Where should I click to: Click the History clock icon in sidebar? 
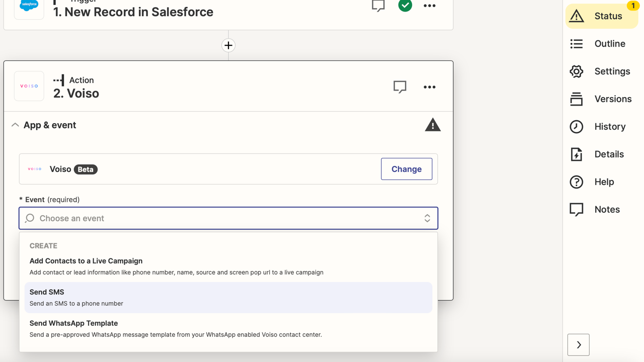point(577,127)
